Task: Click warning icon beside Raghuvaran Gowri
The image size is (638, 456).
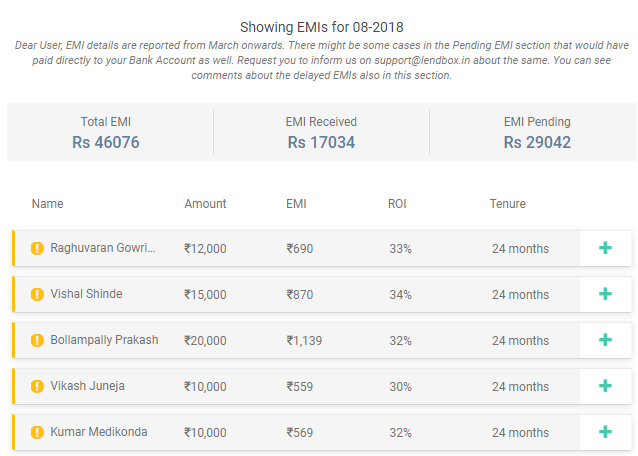Action: (x=37, y=248)
